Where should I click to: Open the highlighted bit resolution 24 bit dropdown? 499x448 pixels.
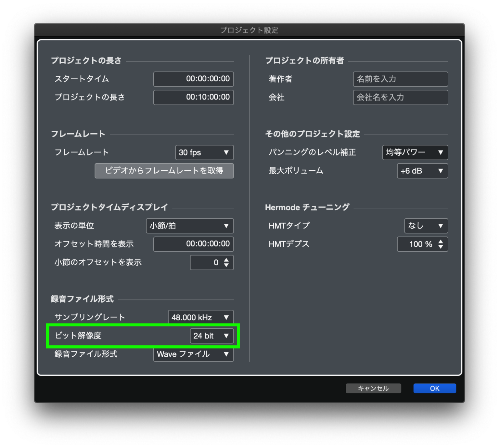point(211,336)
